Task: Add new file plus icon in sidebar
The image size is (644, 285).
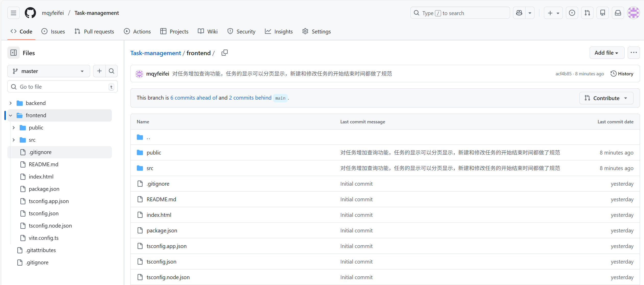Action: pos(99,71)
